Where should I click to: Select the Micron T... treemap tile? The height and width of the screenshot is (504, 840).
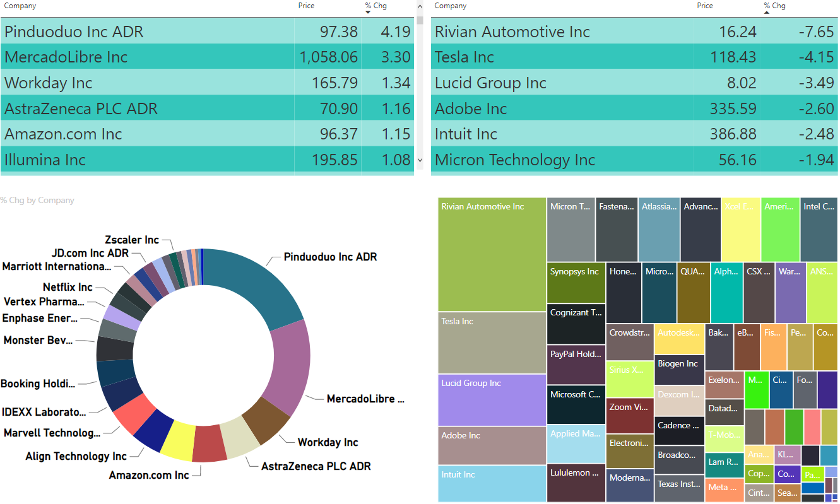pyautogui.click(x=571, y=230)
